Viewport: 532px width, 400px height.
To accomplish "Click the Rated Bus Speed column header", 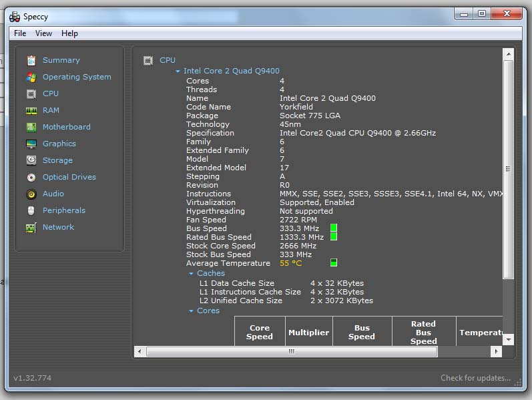I will (x=424, y=332).
